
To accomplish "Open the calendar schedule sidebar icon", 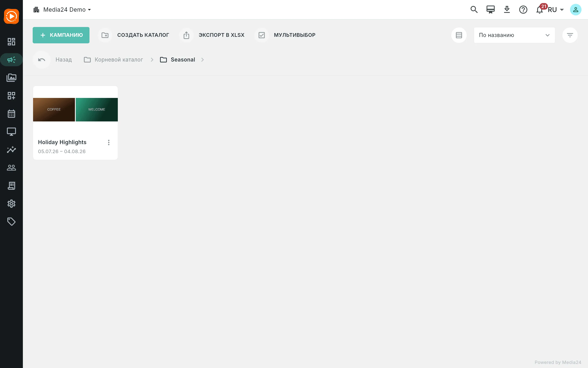I will click(11, 114).
